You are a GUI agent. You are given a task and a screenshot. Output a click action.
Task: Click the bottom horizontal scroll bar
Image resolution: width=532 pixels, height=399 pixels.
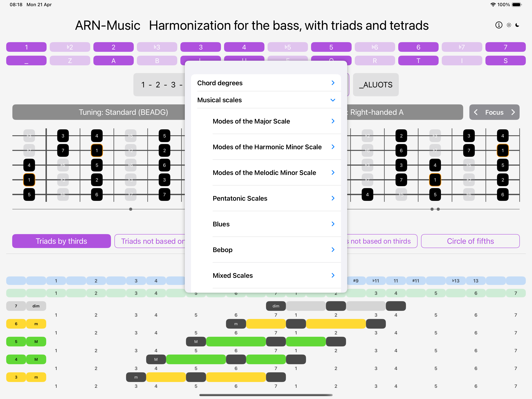(x=266, y=395)
